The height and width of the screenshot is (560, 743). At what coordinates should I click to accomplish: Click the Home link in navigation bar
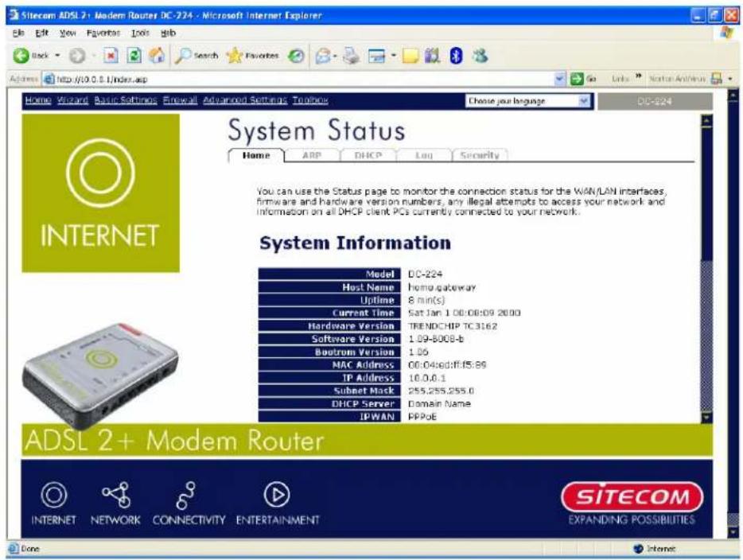[x=38, y=100]
